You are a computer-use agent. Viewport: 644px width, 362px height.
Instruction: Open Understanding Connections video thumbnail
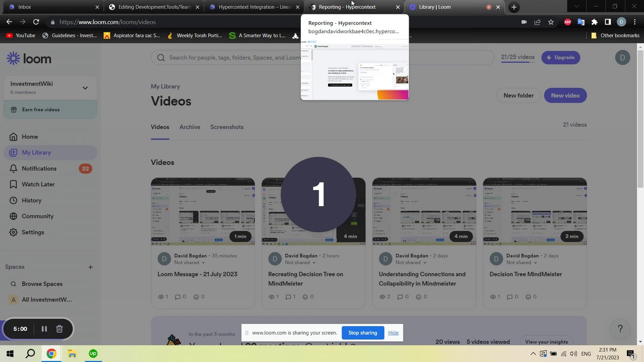pos(424,212)
